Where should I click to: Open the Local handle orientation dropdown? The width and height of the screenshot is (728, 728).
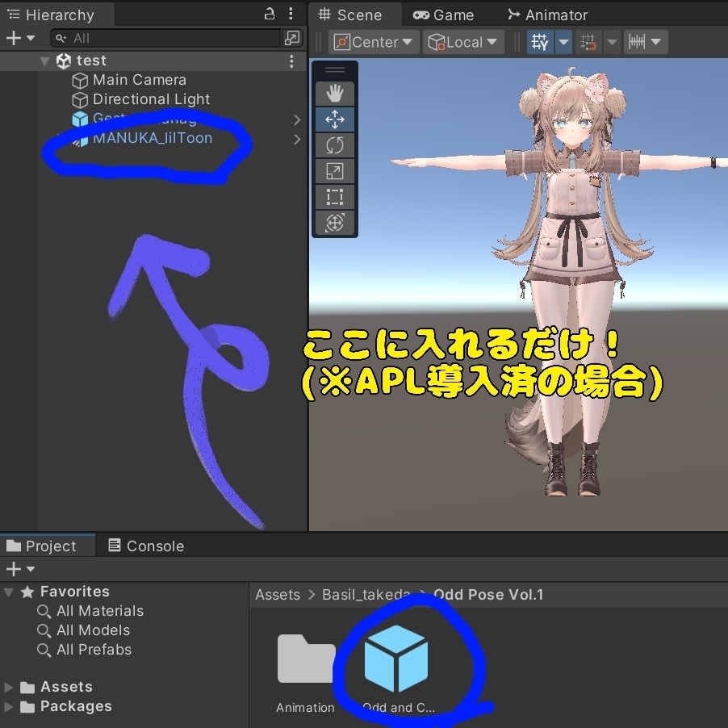tap(462, 41)
